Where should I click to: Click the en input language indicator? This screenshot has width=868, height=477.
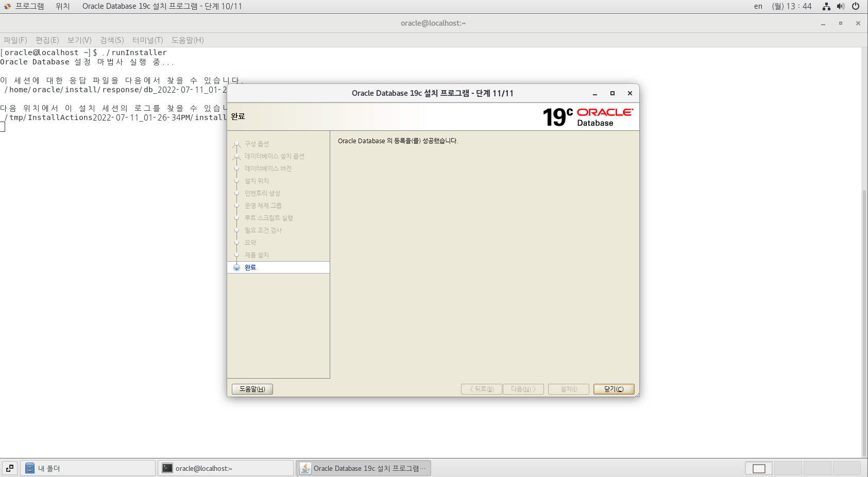(758, 6)
